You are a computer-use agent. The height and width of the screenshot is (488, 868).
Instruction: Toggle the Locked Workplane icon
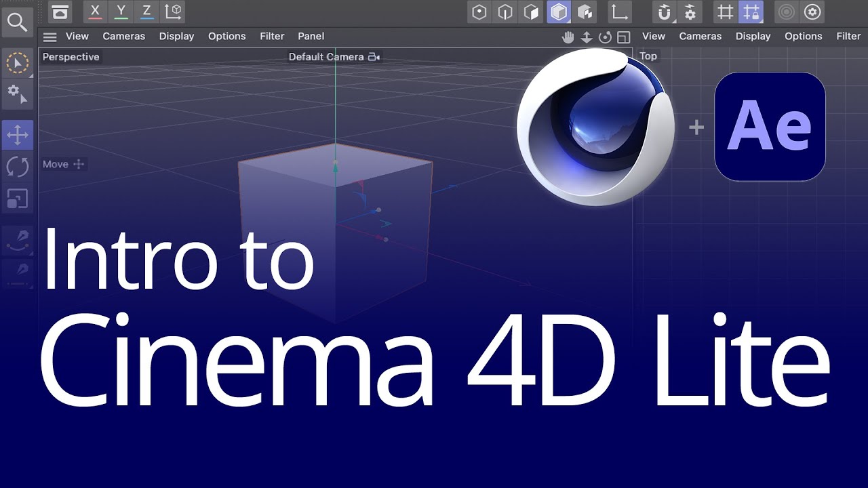(751, 12)
